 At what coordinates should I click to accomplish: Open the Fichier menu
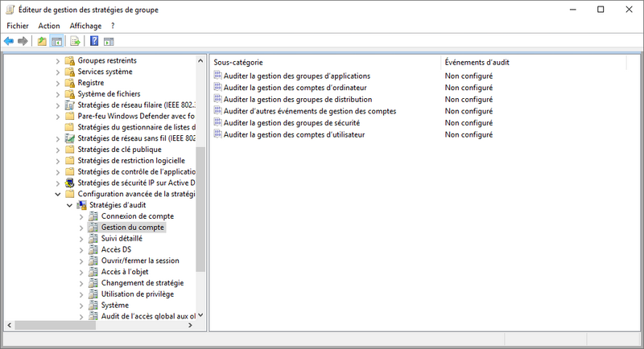click(17, 26)
